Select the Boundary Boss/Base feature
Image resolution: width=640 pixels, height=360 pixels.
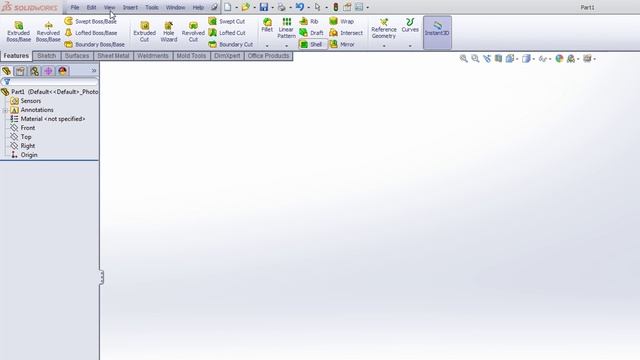(x=94, y=44)
